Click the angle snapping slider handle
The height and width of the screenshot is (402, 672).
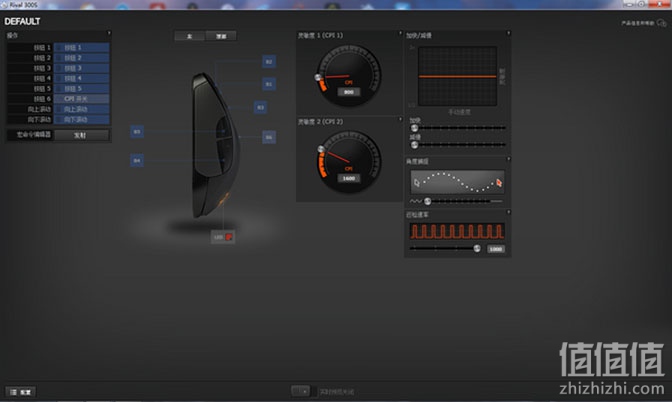427,201
